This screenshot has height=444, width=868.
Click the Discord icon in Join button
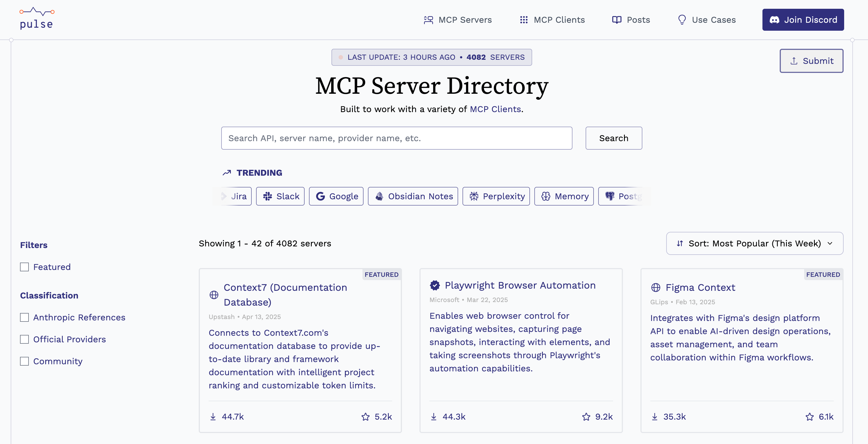pos(774,20)
